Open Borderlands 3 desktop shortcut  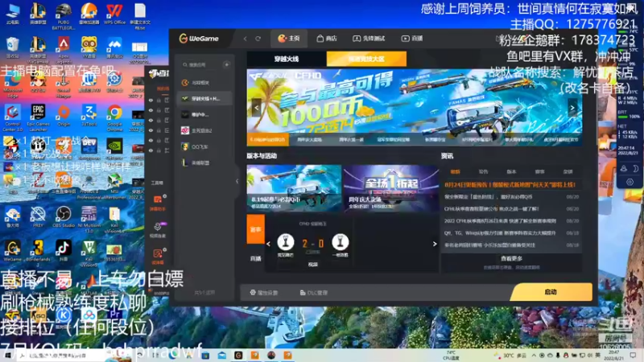point(38,252)
